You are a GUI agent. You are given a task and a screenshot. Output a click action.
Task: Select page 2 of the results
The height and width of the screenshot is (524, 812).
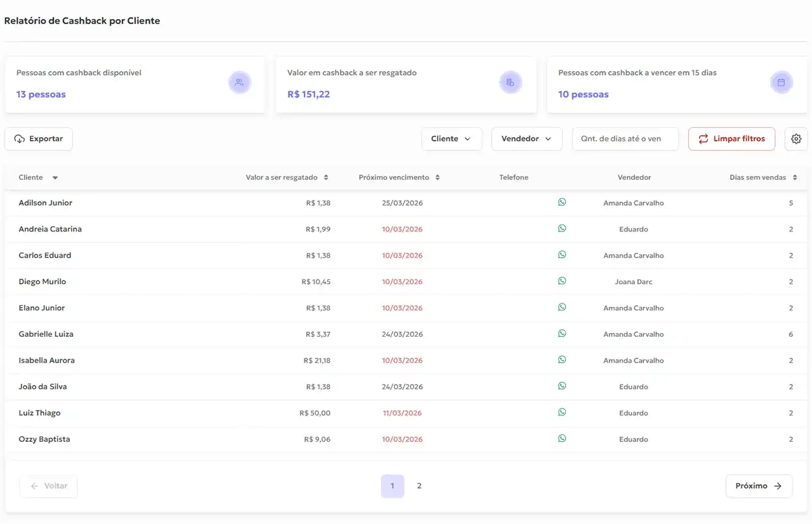pyautogui.click(x=419, y=486)
